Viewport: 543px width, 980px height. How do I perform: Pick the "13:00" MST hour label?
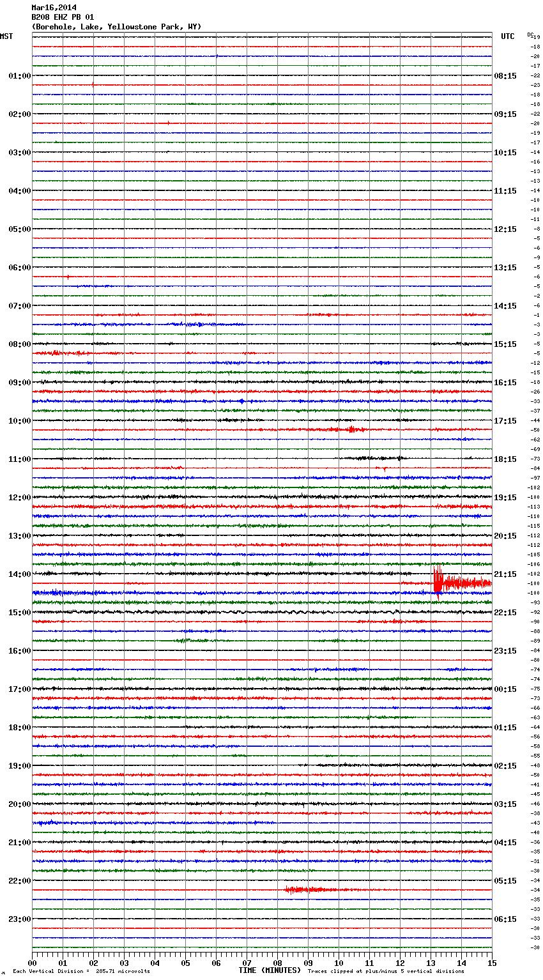point(20,536)
